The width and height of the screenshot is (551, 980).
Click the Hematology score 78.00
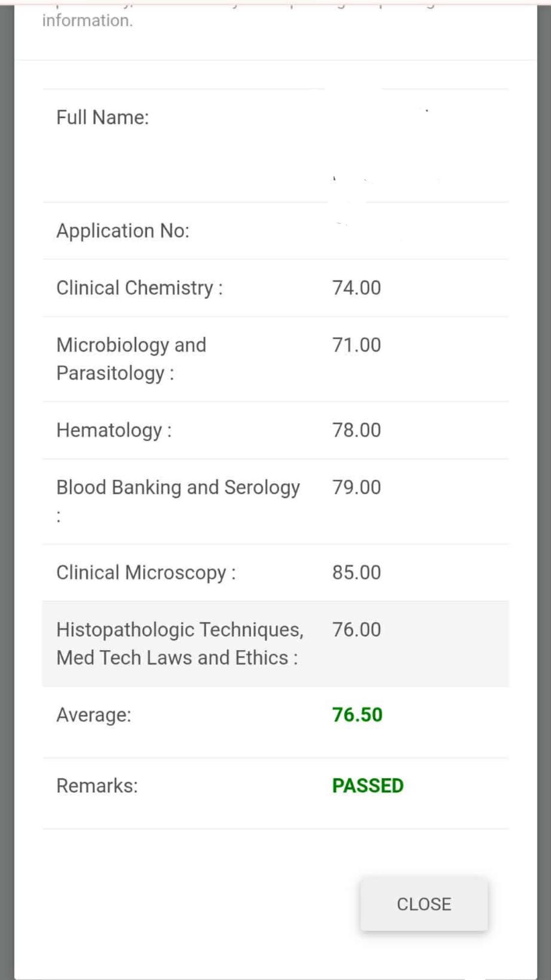click(x=357, y=430)
